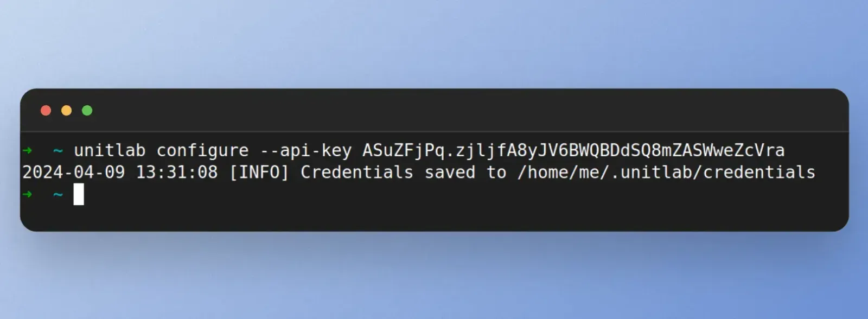Click the green traffic-light window control

coord(87,110)
